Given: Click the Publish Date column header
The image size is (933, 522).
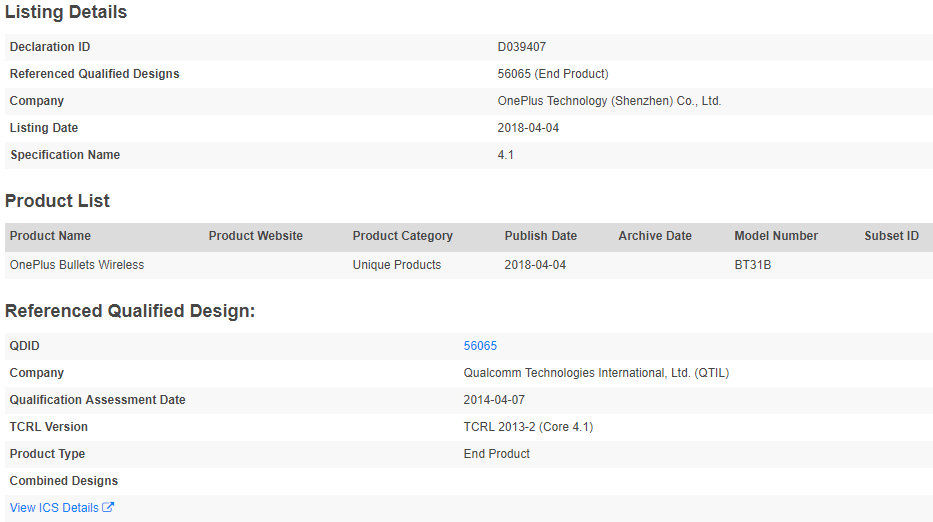Looking at the screenshot, I should pos(540,236).
